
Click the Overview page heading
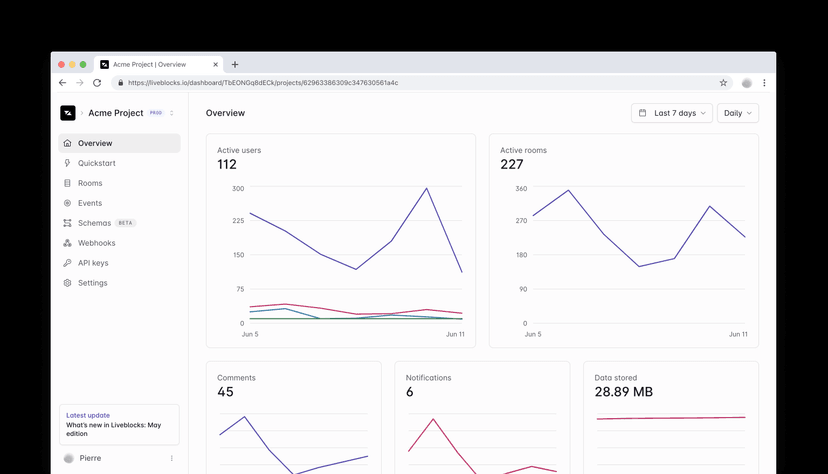click(225, 113)
